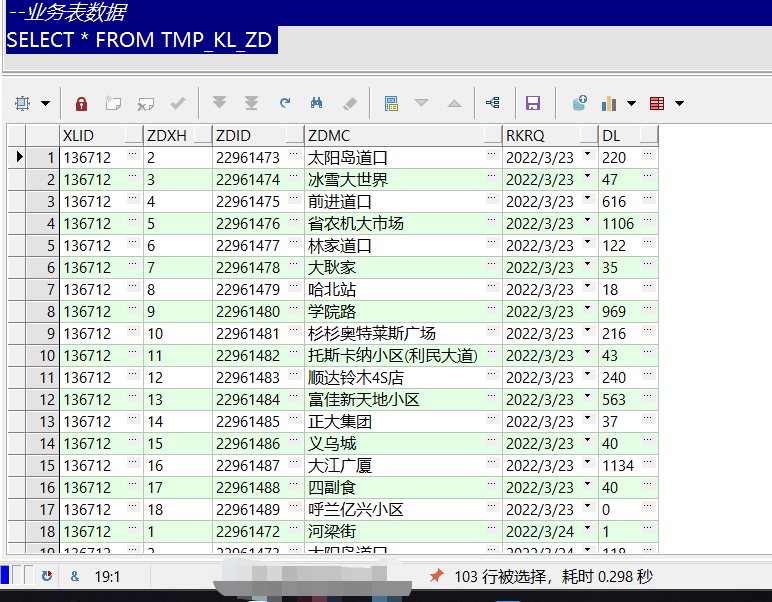Click the ZDID column header
Screen dimensions: 772x602
[x=259, y=135]
